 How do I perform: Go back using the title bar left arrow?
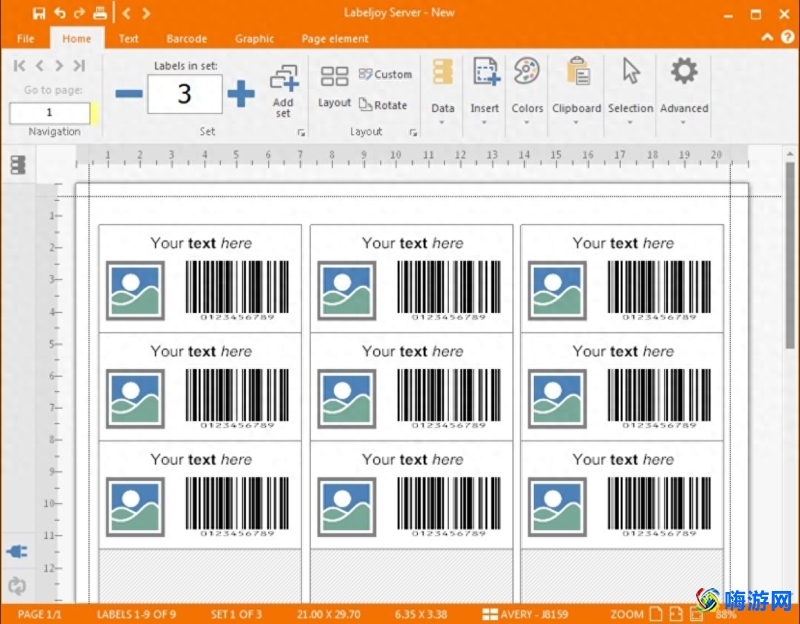[127, 13]
